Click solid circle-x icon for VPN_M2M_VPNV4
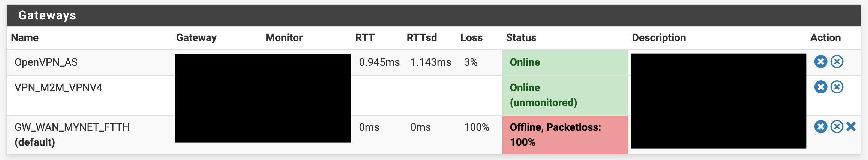This screenshot has width=868, height=160. click(821, 87)
